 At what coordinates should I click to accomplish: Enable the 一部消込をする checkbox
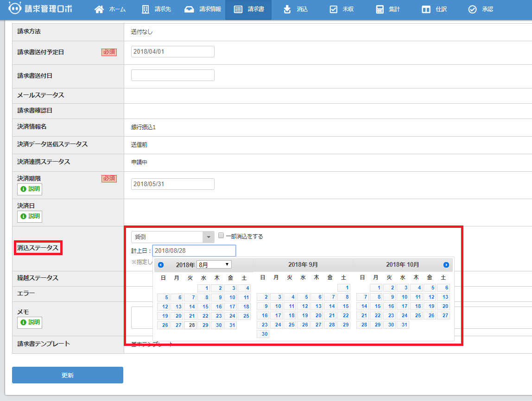[221, 236]
